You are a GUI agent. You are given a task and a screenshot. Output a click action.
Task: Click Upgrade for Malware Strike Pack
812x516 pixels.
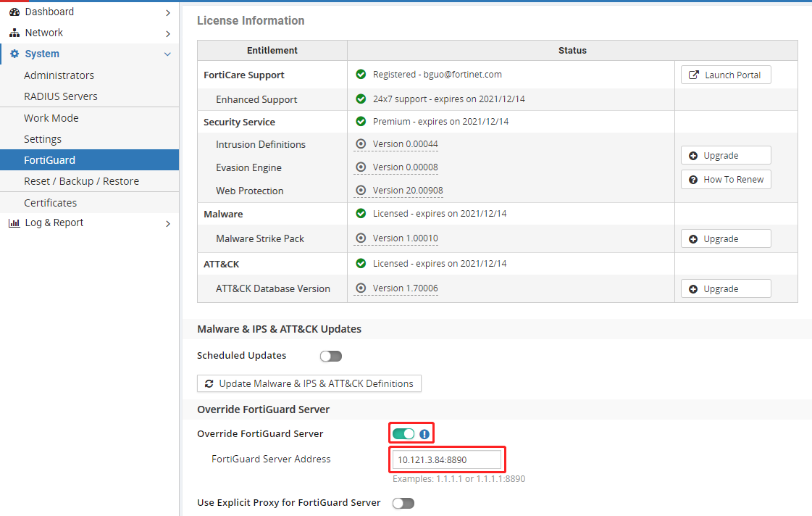click(726, 239)
